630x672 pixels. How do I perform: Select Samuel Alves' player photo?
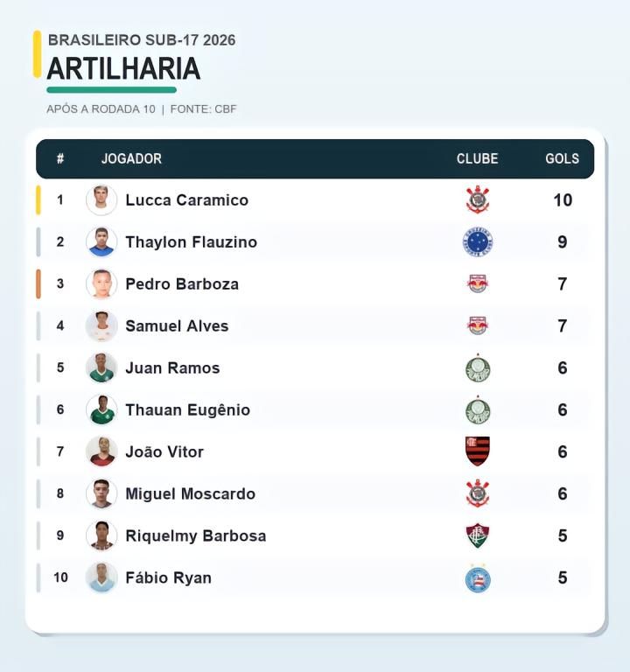[x=101, y=325]
